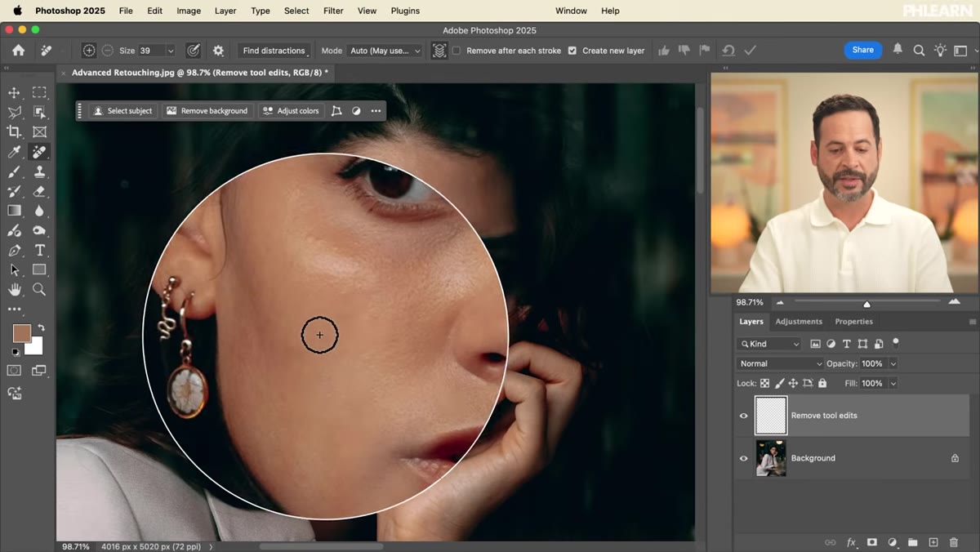Open the Apple menu

(17, 11)
